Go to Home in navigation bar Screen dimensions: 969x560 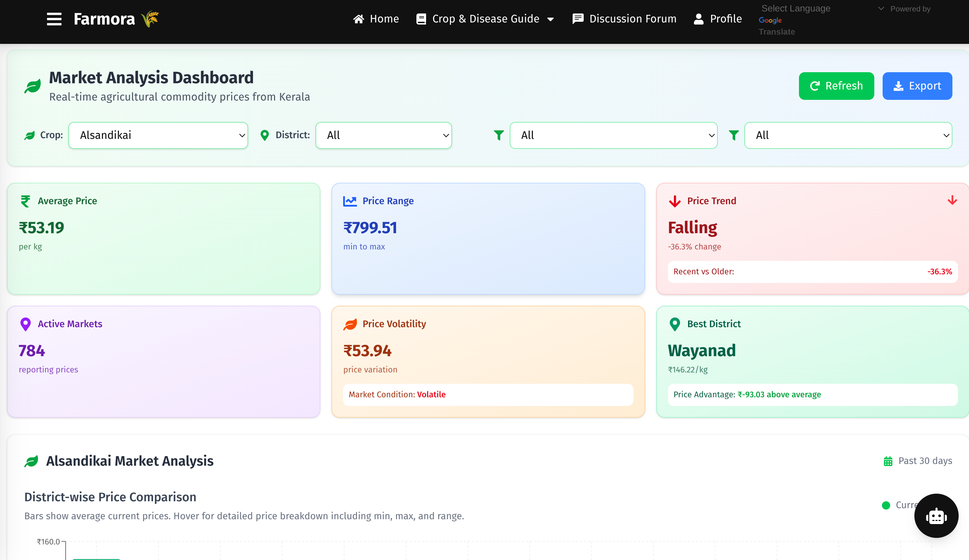(376, 19)
